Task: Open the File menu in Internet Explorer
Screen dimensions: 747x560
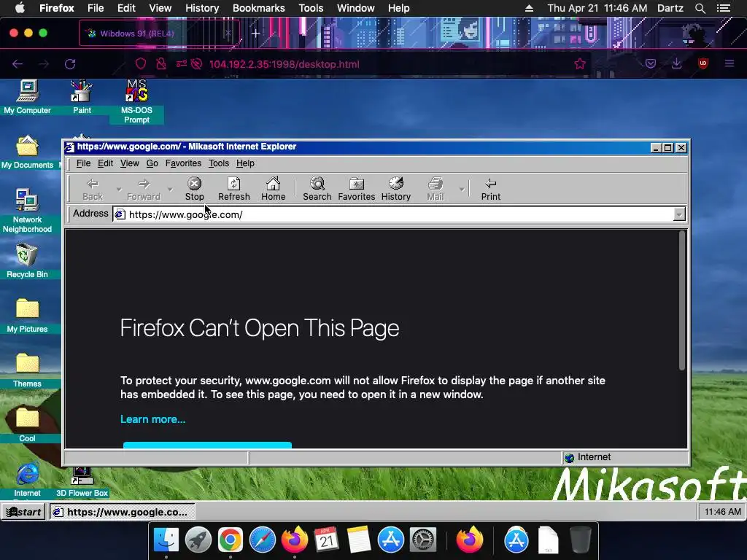Action: click(x=83, y=163)
